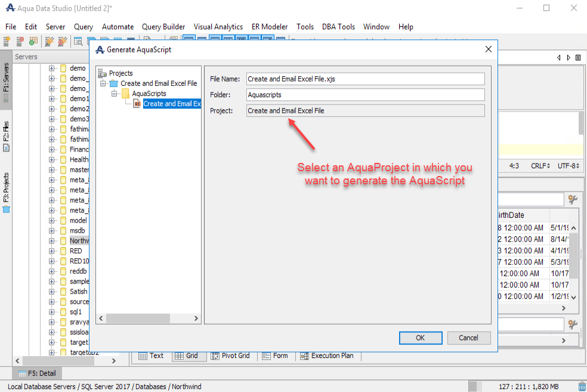Click the memory usage 127 : 211 : 1,820 MB indicator
This screenshot has height=392, width=587.
click(528, 387)
